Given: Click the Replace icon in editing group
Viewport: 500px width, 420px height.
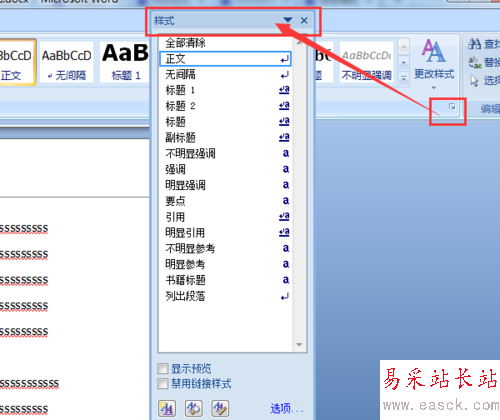Looking at the screenshot, I should point(475,62).
